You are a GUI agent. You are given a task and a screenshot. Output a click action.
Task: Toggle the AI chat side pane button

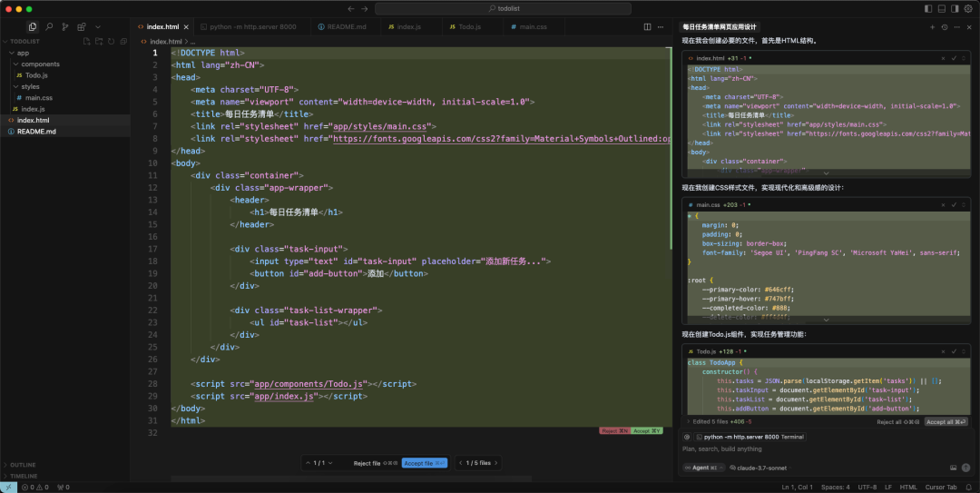[955, 8]
